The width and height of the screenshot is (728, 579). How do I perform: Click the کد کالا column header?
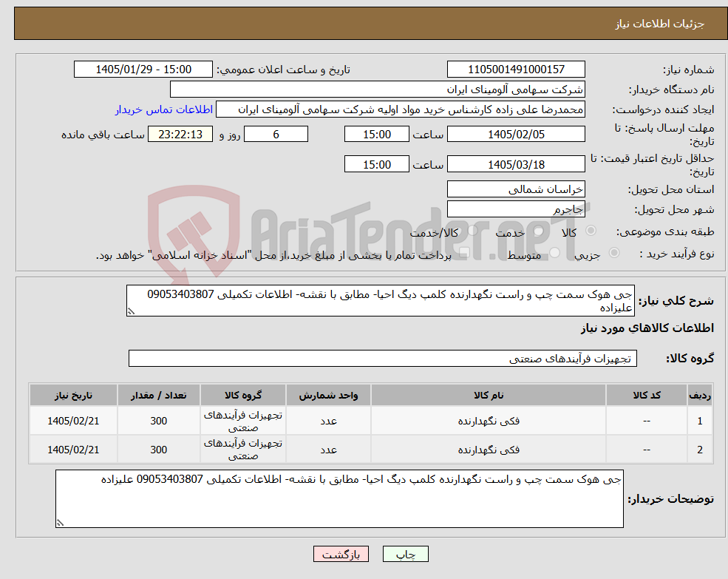646,395
